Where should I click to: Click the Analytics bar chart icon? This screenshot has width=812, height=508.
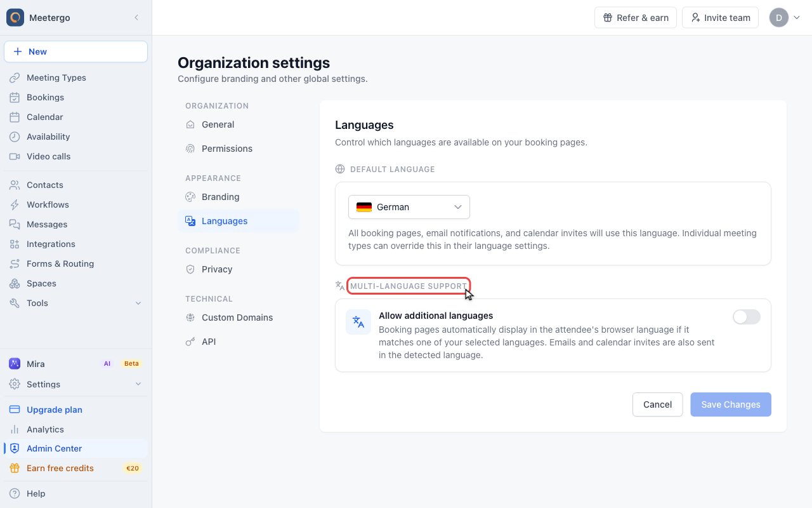(x=15, y=429)
